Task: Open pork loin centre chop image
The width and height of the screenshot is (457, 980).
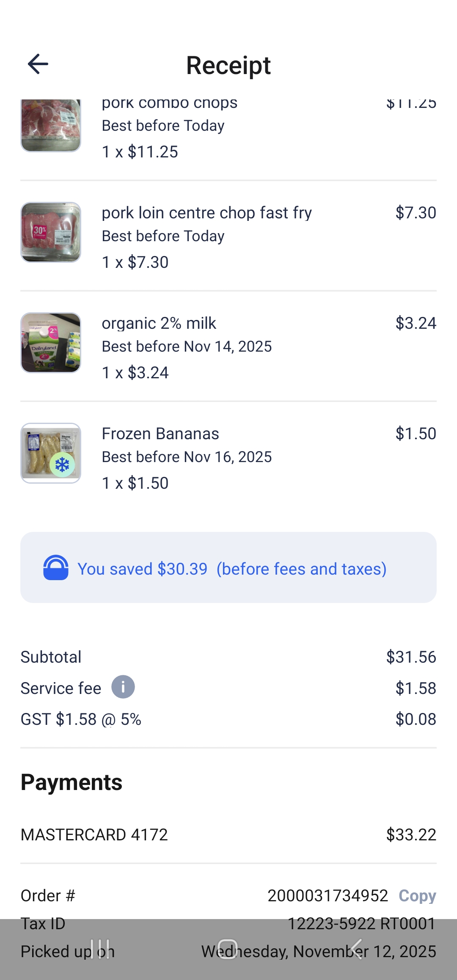Action: [51, 232]
